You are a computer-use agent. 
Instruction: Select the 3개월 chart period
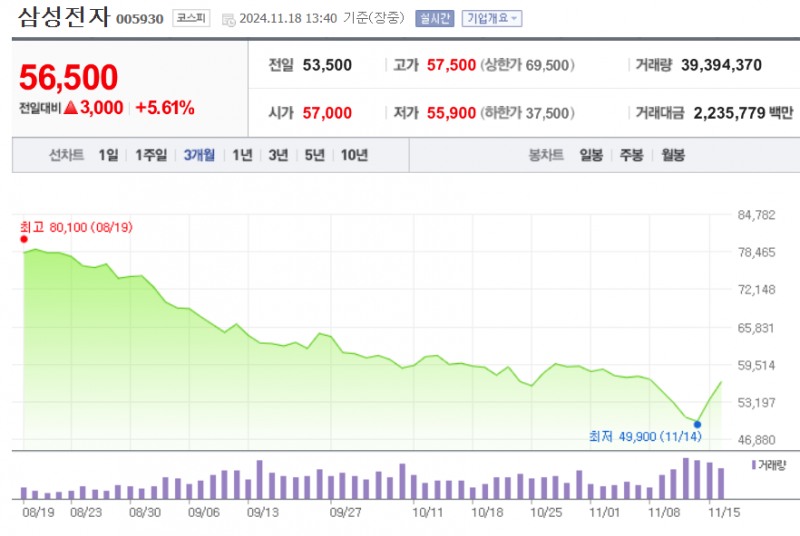[200, 155]
